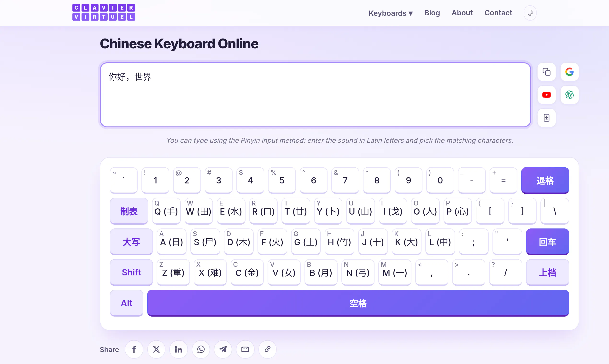
Task: Toggle dark mode with the moon icon
Action: (530, 13)
